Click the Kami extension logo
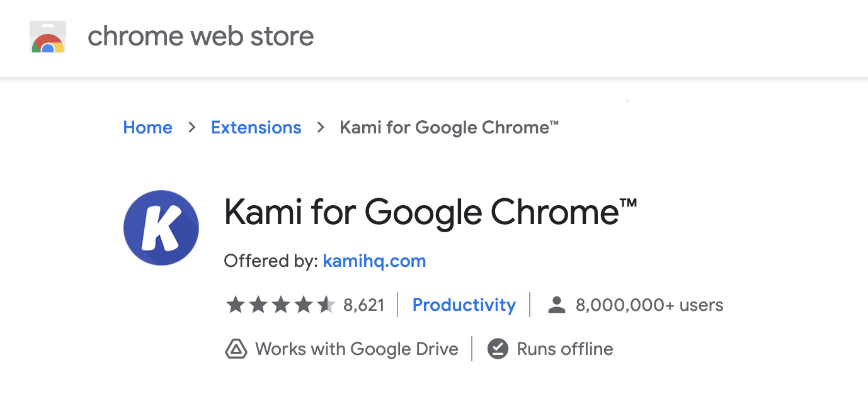 tap(161, 227)
